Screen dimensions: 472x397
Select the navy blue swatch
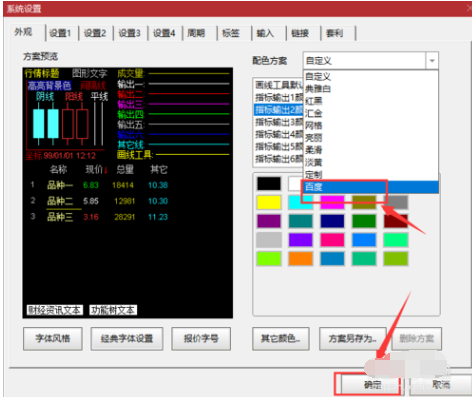(332, 221)
